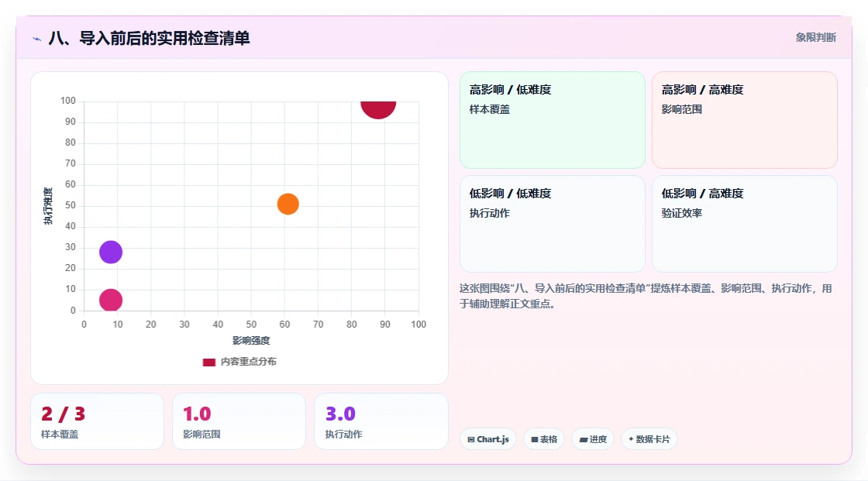The height and width of the screenshot is (481, 868).
Task: Click the lightning icon beside the section title
Action: coord(37,39)
